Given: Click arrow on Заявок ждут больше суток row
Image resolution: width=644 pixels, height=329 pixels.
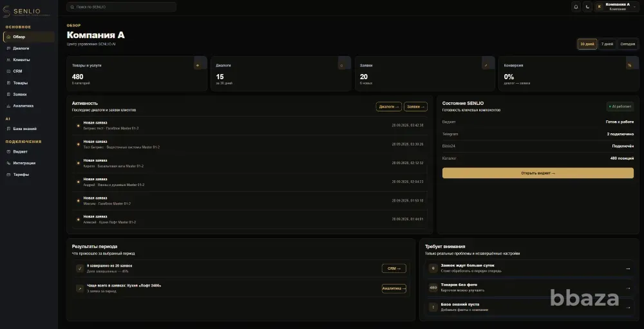Looking at the screenshot, I should pyautogui.click(x=627, y=268).
